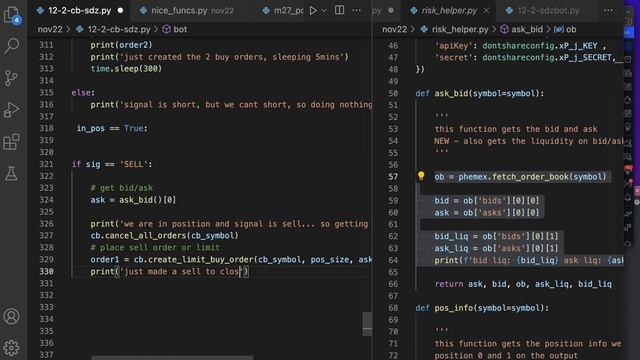The height and width of the screenshot is (360, 640).
Task: Click 'else:' on line 315
Action: point(83,93)
